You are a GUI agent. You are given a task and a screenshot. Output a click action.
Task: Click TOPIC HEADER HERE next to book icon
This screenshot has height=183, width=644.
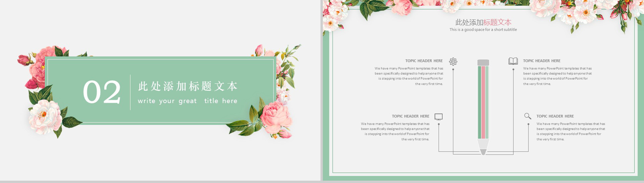(542, 61)
